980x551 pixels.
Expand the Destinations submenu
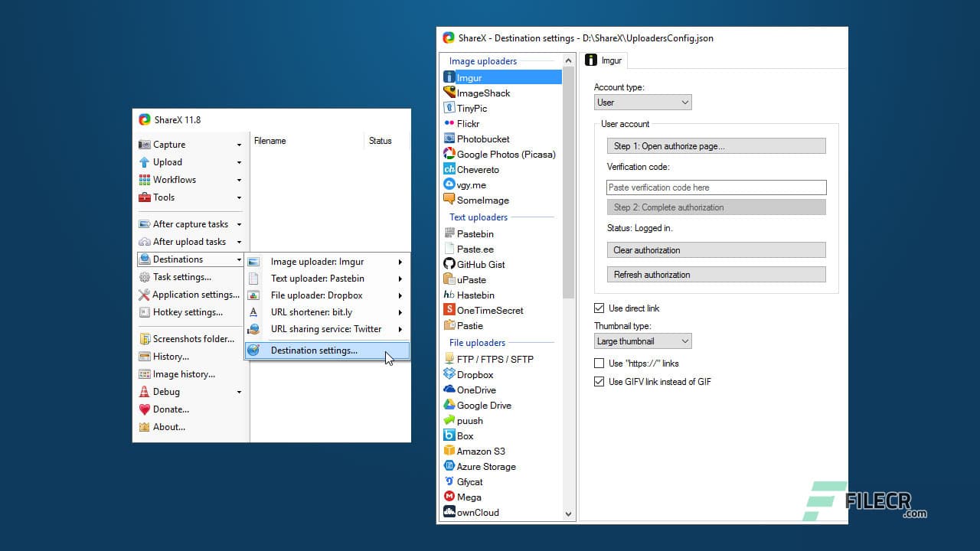pos(190,259)
